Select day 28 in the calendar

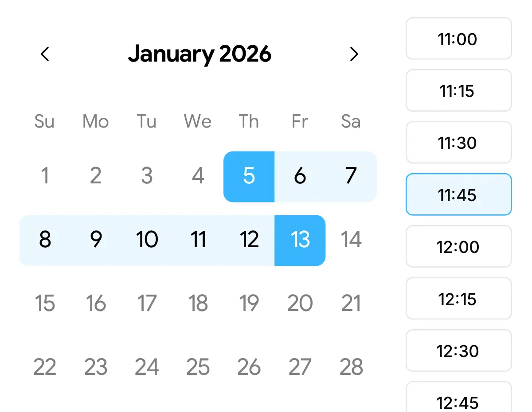click(x=351, y=367)
